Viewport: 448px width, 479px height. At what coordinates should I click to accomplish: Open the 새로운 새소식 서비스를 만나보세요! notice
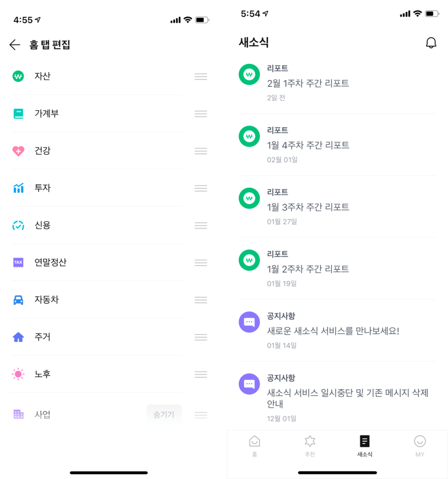[337, 330]
